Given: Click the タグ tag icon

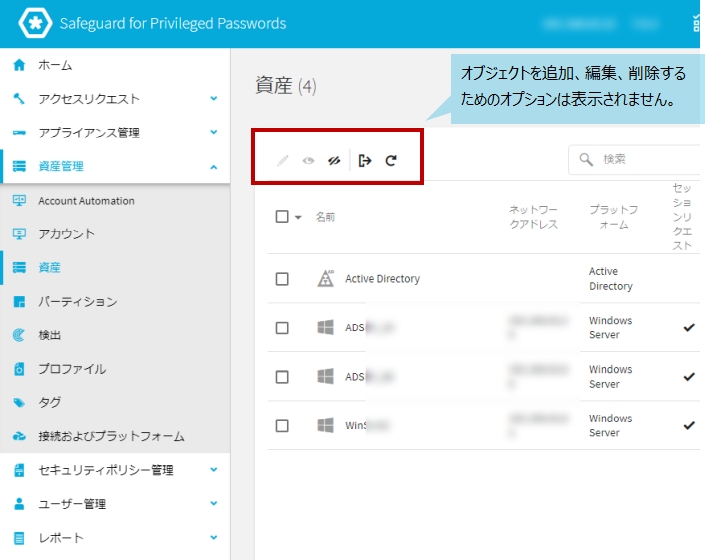Looking at the screenshot, I should (19, 402).
